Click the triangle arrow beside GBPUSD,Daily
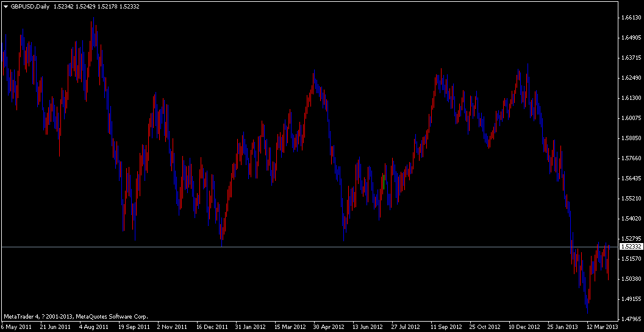Image resolution: width=644 pixels, height=332 pixels. coord(5,6)
